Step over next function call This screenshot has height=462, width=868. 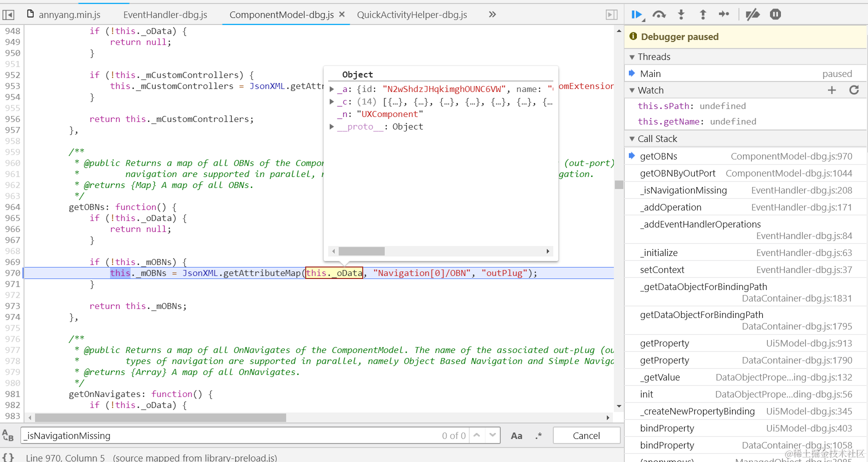point(659,14)
